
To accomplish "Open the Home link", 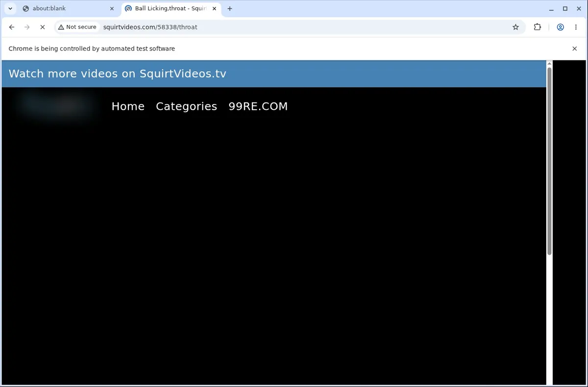I will coord(128,106).
